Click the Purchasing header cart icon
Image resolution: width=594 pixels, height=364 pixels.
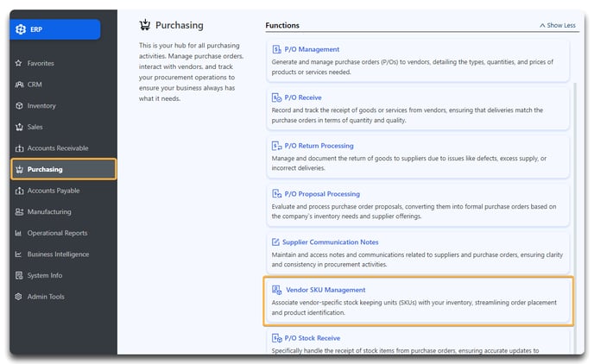tap(145, 25)
